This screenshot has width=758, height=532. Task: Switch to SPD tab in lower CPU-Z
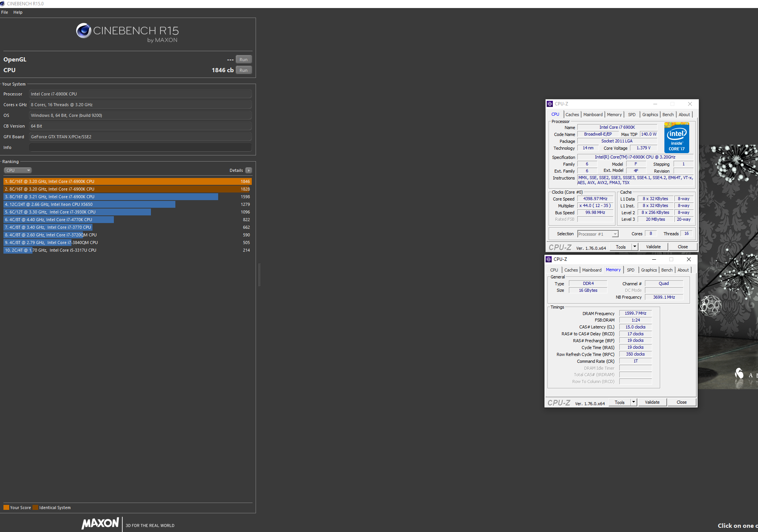[630, 270]
